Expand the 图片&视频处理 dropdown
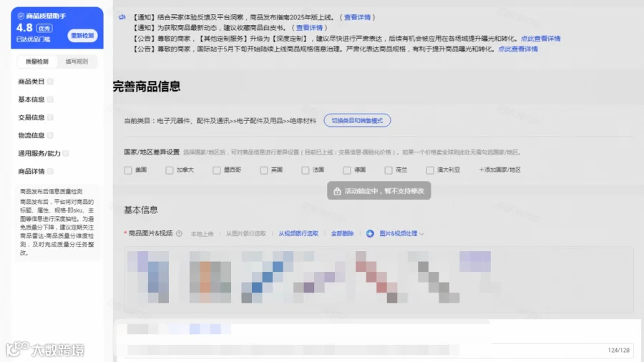Image resolution: width=644 pixels, height=362 pixels. point(401,233)
